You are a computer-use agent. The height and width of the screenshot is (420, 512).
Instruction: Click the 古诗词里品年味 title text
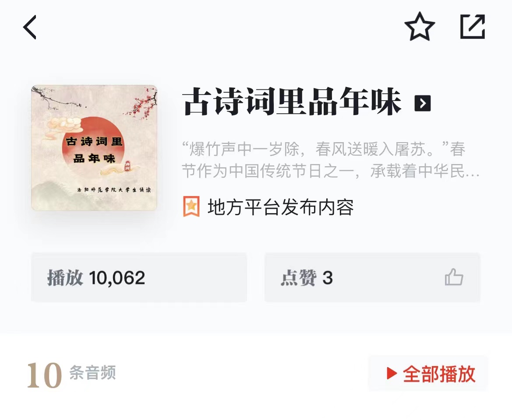coord(292,102)
